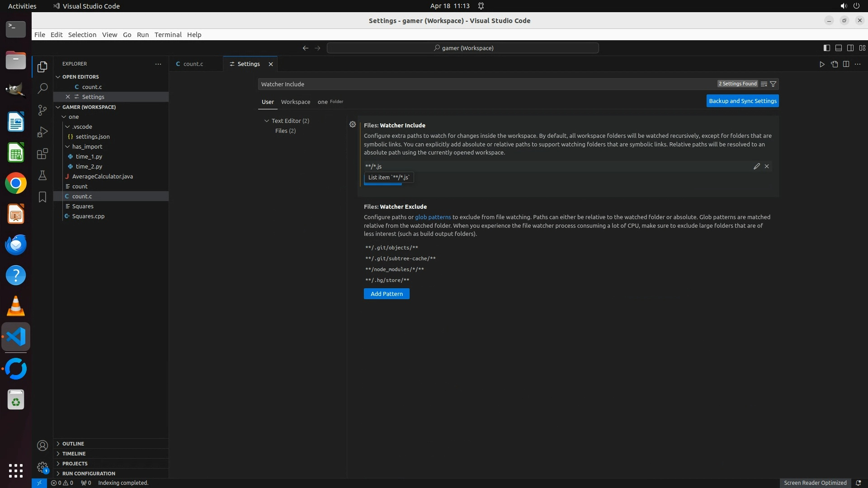The width and height of the screenshot is (868, 488).
Task: Click the Watcher Include search field
Action: tap(486, 84)
